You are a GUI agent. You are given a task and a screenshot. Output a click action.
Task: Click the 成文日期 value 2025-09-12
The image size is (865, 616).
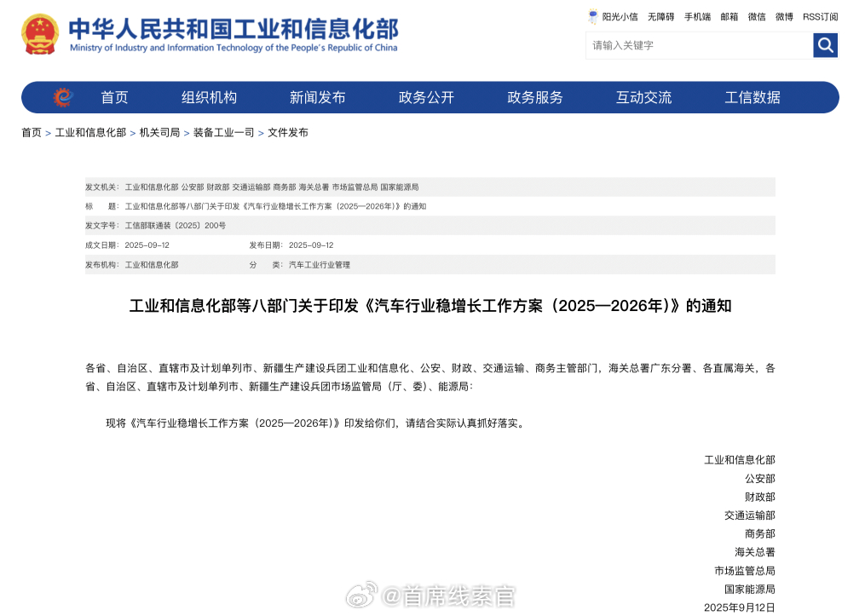[147, 245]
